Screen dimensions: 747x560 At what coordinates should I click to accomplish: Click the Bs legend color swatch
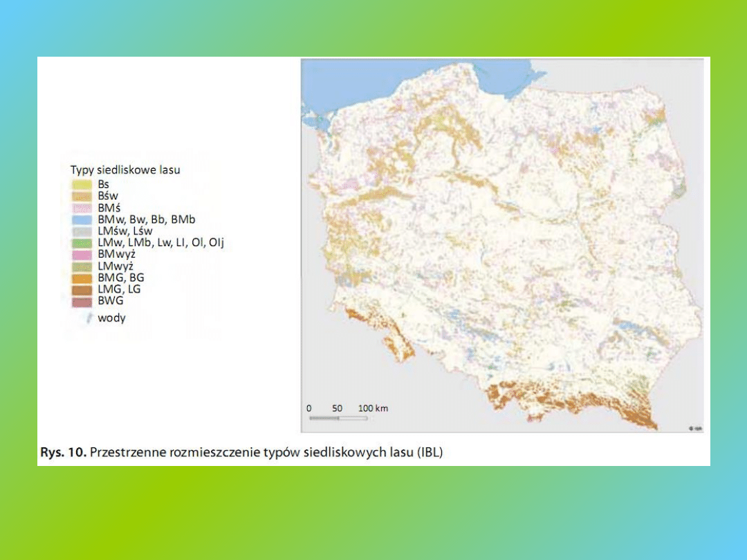point(81,185)
